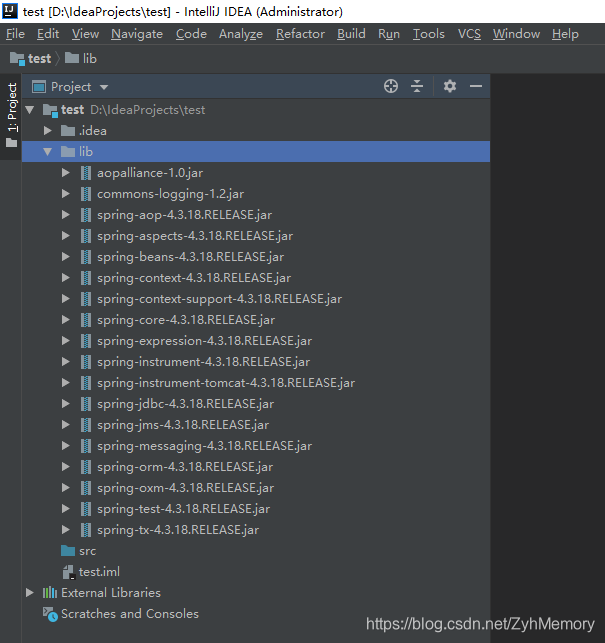Click the jar icon of spring-core-4.3.18.RELEASE.jar
This screenshot has width=605, height=643.
click(86, 320)
